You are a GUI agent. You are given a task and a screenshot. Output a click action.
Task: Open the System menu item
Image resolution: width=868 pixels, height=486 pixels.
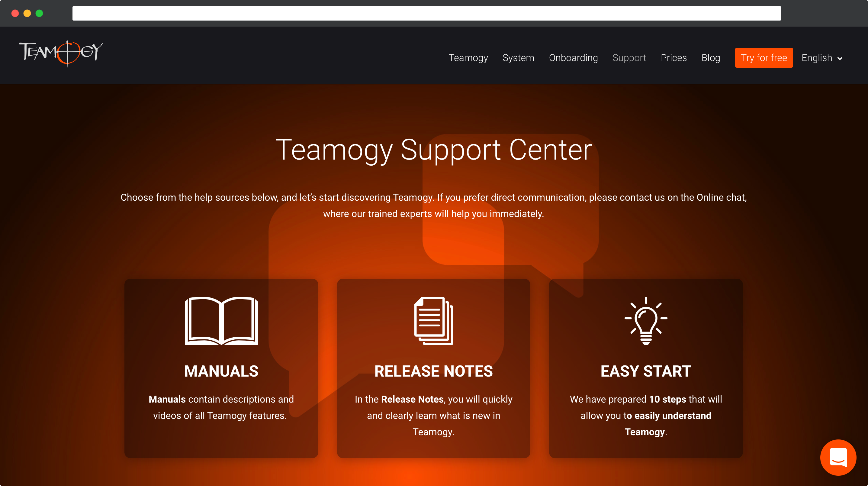pyautogui.click(x=518, y=58)
